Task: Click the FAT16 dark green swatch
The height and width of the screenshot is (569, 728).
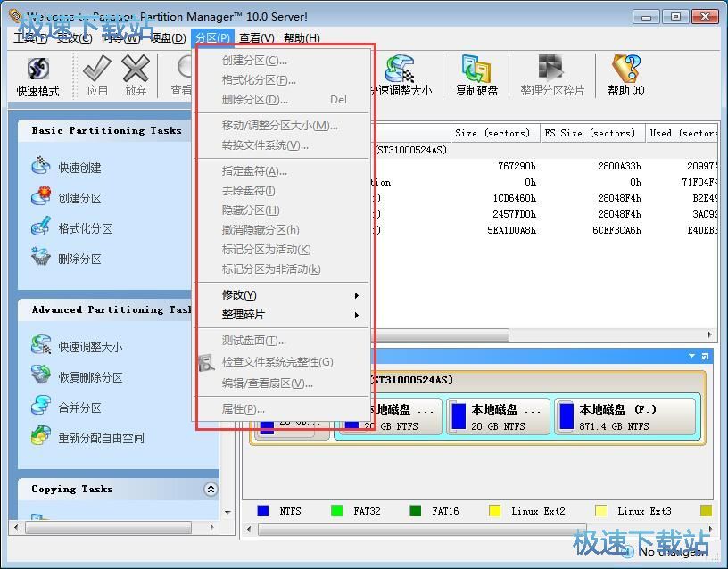Action: pyautogui.click(x=416, y=510)
